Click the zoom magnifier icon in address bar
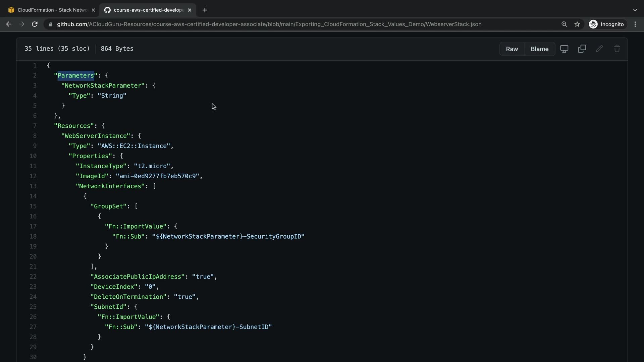Screen dimensions: 644x362 (x=564, y=24)
